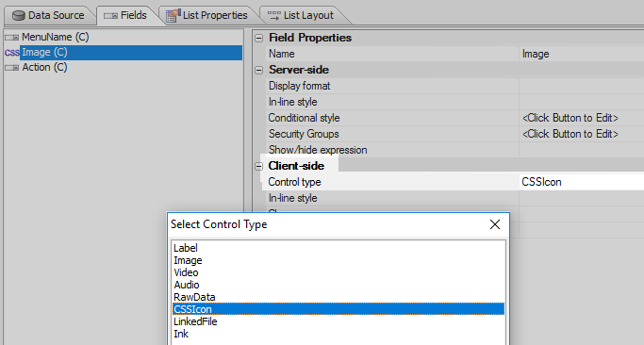Click the List Layout tab icon
The image size is (644, 345).
[x=274, y=16]
